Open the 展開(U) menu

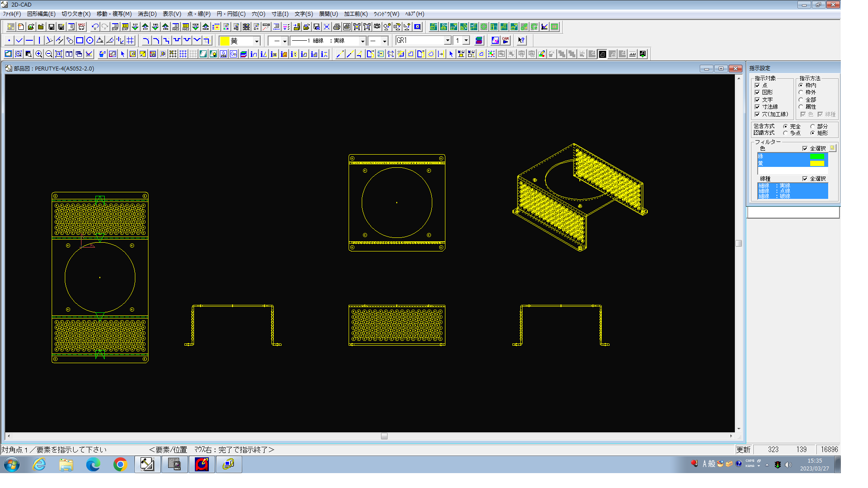[328, 14]
